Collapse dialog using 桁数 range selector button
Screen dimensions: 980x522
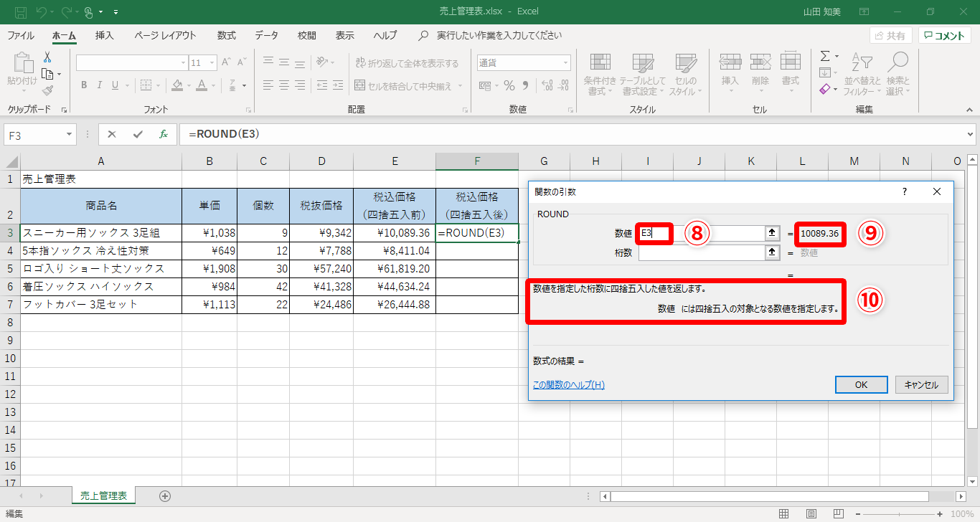pos(773,252)
